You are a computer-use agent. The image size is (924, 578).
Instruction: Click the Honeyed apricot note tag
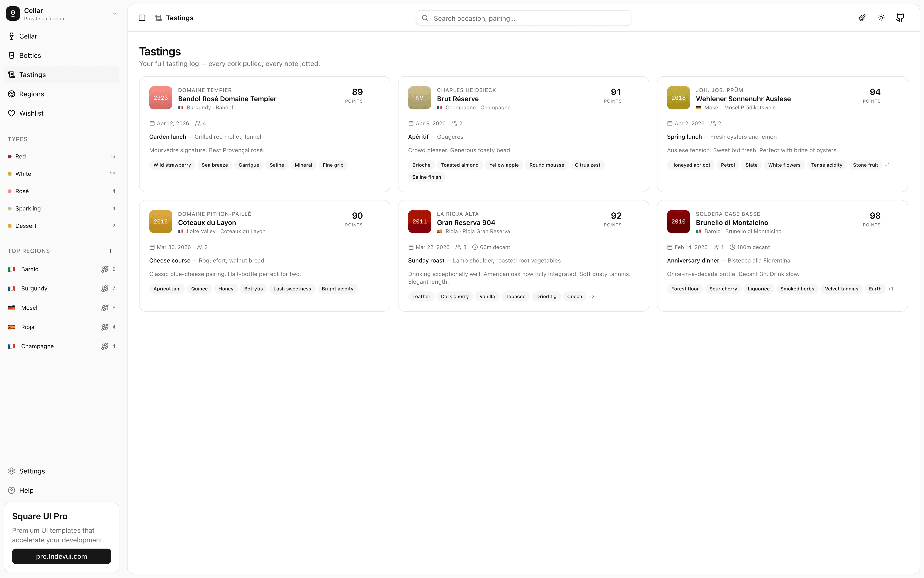[x=691, y=165]
